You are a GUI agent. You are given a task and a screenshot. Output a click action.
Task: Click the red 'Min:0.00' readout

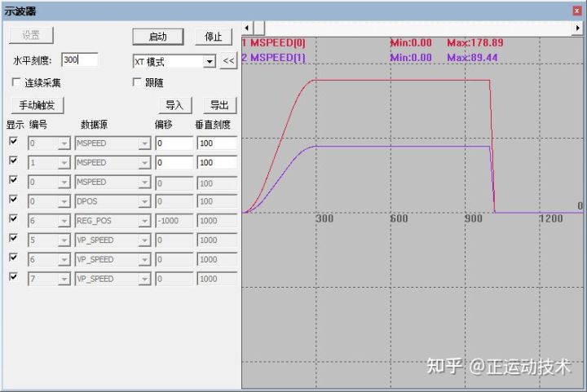coord(411,42)
